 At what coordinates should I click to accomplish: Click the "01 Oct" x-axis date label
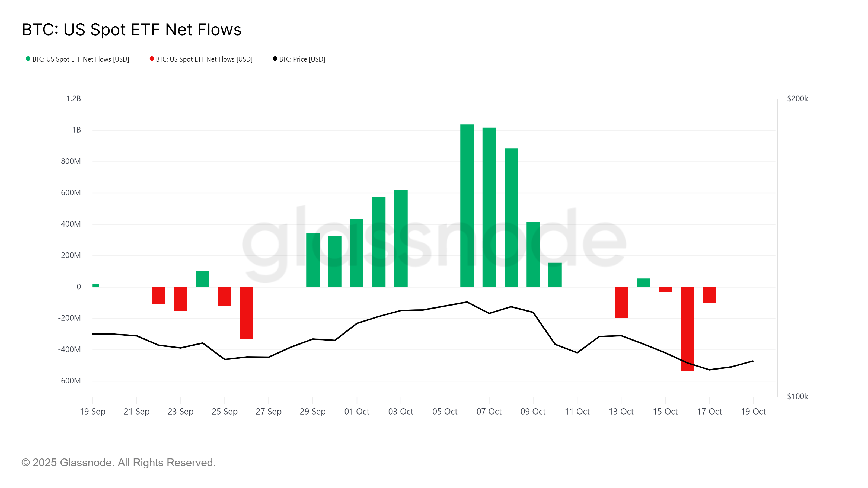point(356,412)
